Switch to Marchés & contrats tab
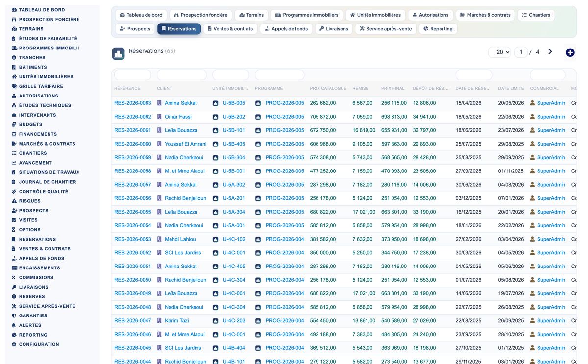 [486, 15]
